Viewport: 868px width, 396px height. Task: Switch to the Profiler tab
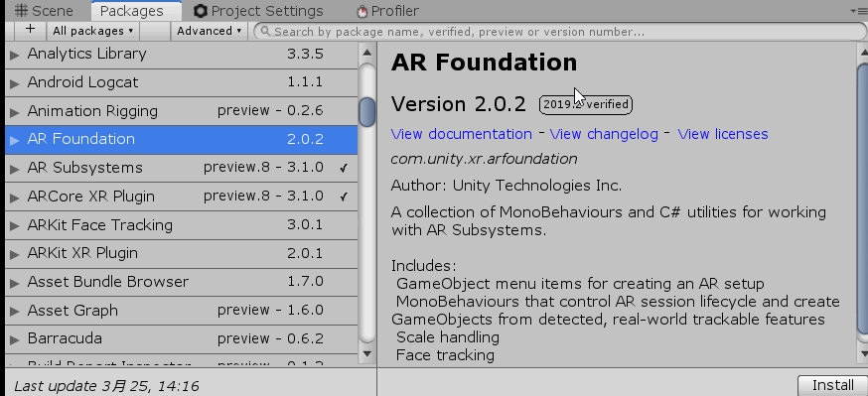pos(387,11)
